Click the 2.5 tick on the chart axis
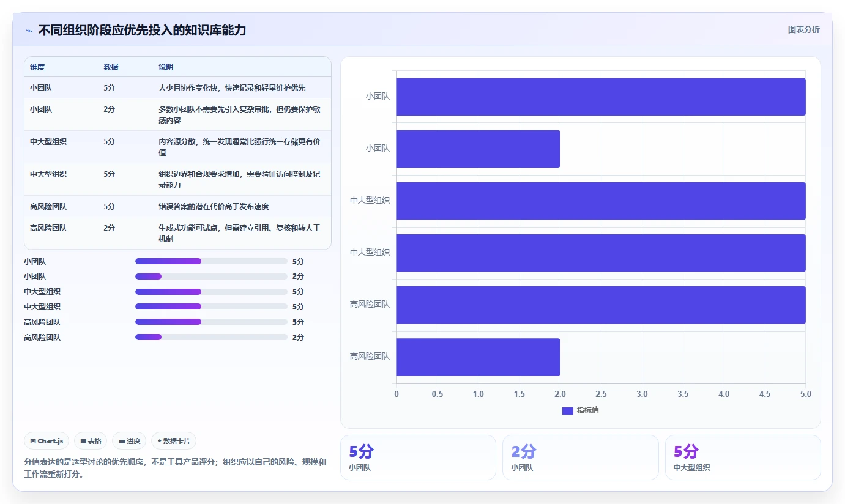The image size is (845, 504). coord(601,395)
